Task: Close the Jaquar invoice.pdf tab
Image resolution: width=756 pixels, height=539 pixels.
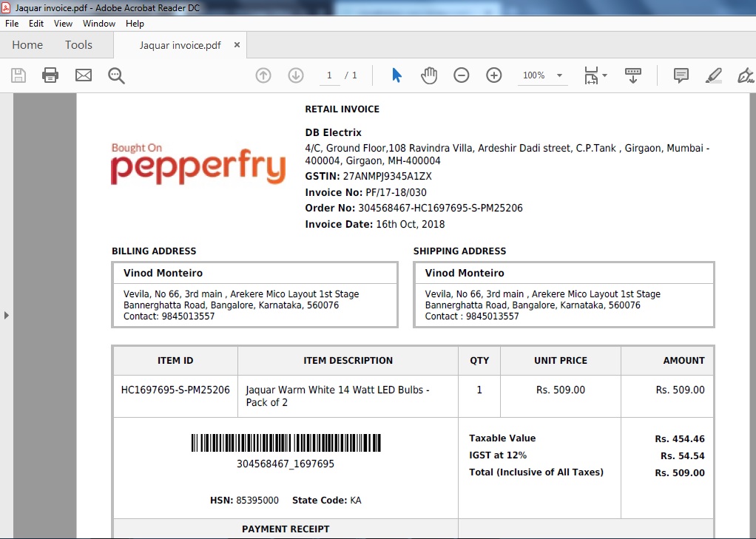Action: pos(237,45)
